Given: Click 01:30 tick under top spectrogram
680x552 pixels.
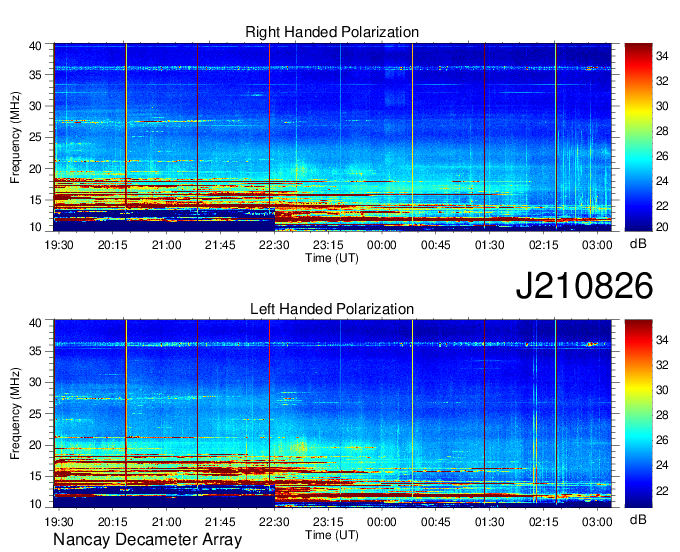Looking at the screenshot, I should point(490,245).
